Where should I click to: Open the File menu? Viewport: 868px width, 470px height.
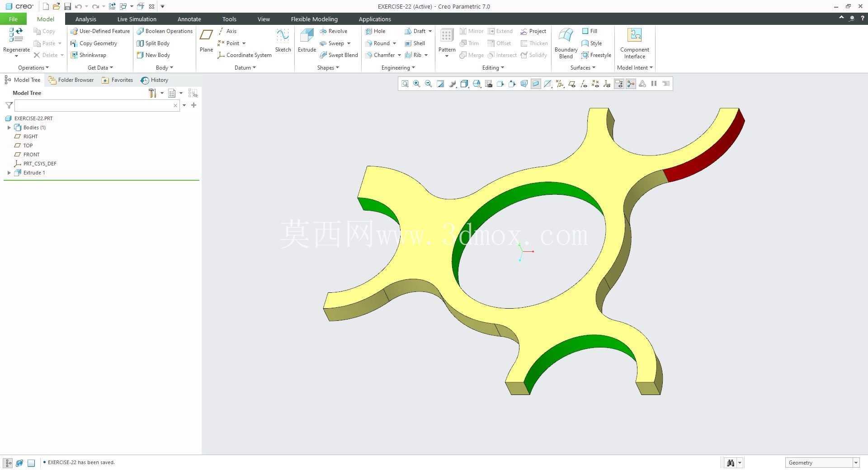(x=13, y=19)
